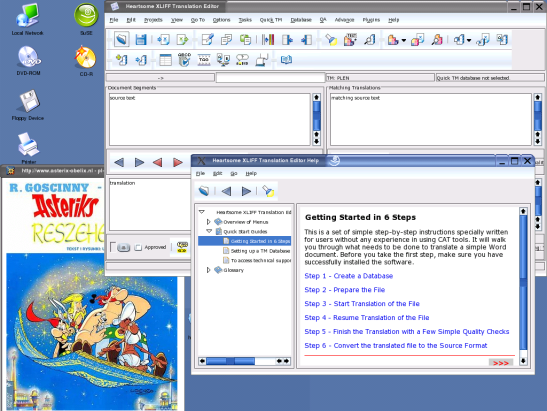Open Step 2 - Prepare the File link
547x411 pixels.
pos(345,290)
